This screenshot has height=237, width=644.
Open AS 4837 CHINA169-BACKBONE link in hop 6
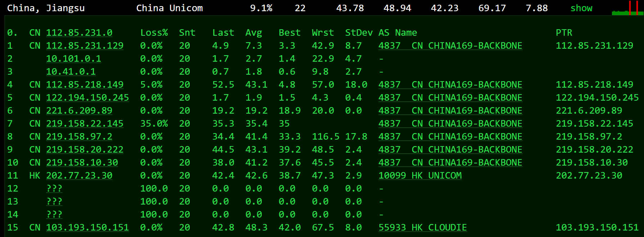(450, 111)
